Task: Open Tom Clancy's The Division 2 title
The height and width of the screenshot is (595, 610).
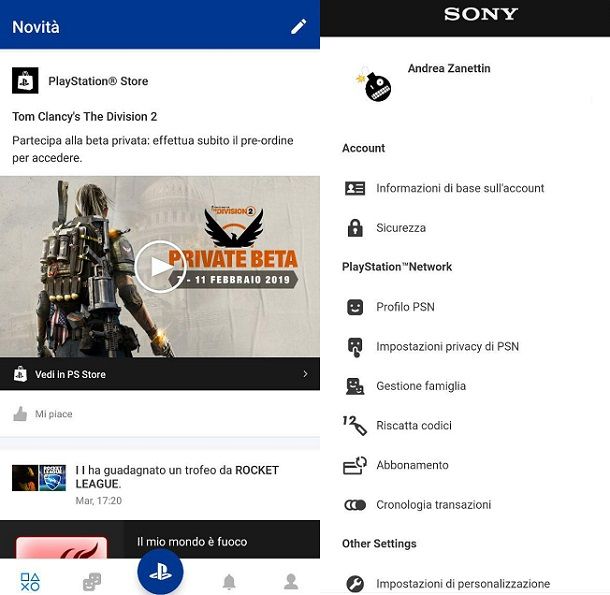Action: 84,116
